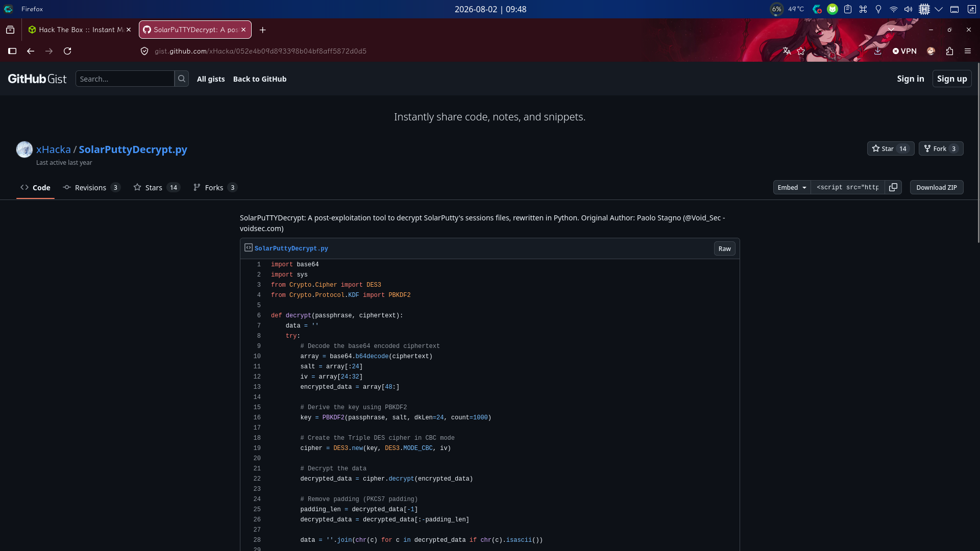
Task: Toggle the Firefox sidebar button
Action: pyautogui.click(x=12, y=51)
